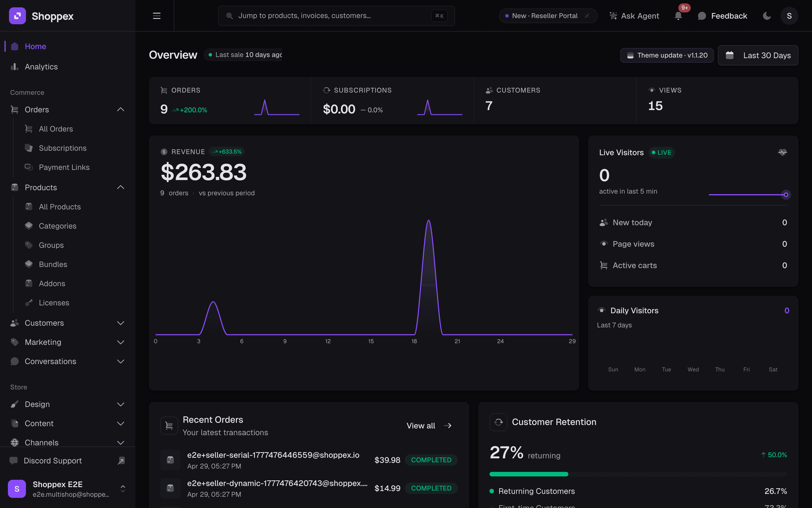Open the $39.98 seller-serial order
Image resolution: width=812 pixels, height=508 pixels.
coord(309,460)
